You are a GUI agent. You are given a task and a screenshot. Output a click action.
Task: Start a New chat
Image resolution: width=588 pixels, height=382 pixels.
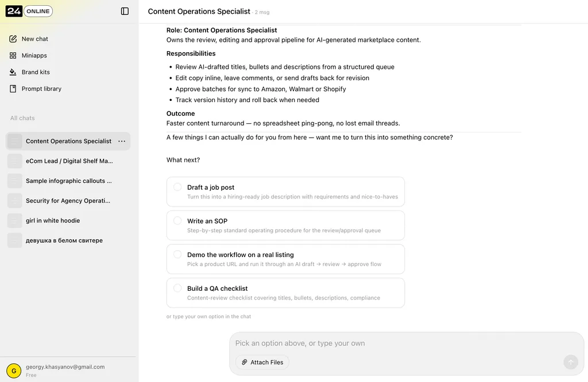(x=35, y=39)
